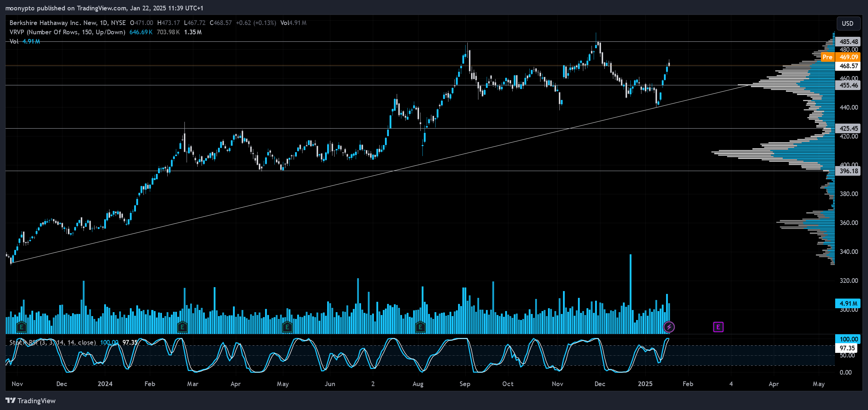
Task: Click the Vol indicator legend label
Action: click(x=14, y=41)
